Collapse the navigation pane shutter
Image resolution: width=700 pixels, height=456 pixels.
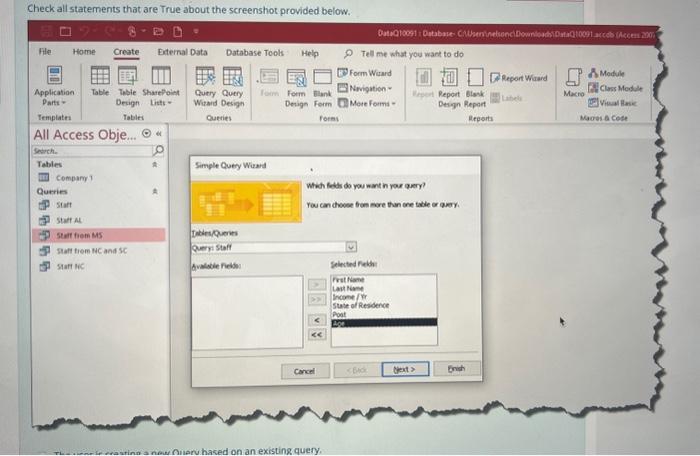[x=158, y=134]
